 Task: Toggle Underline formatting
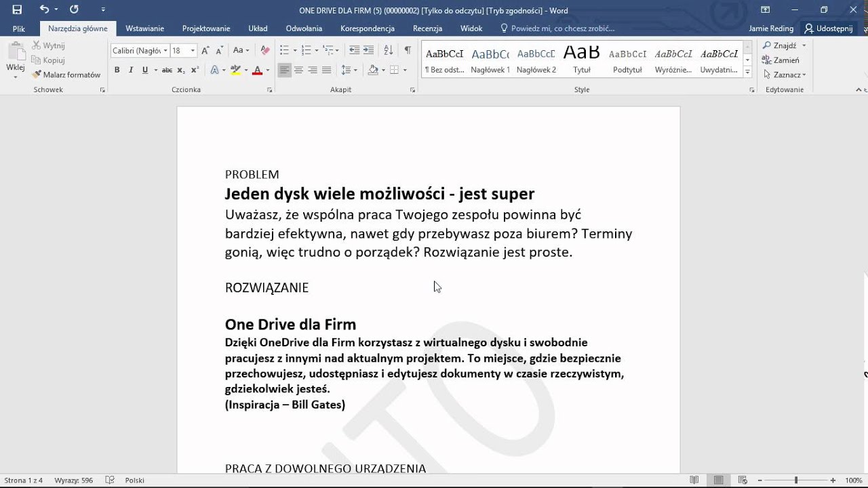144,70
